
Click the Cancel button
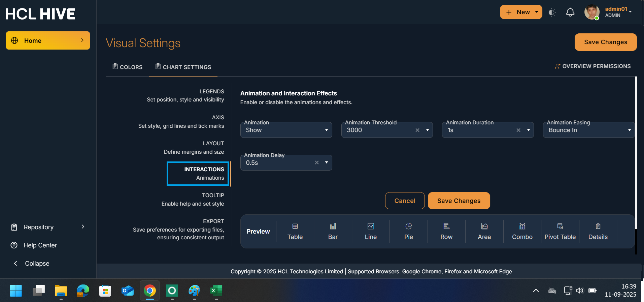[x=405, y=201]
